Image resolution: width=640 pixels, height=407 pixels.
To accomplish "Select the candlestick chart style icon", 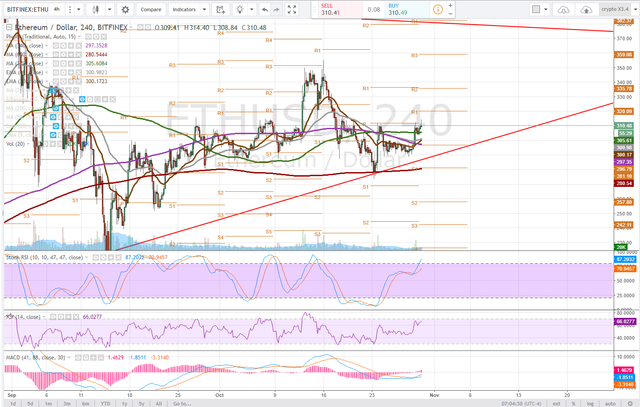I will pos(96,9).
